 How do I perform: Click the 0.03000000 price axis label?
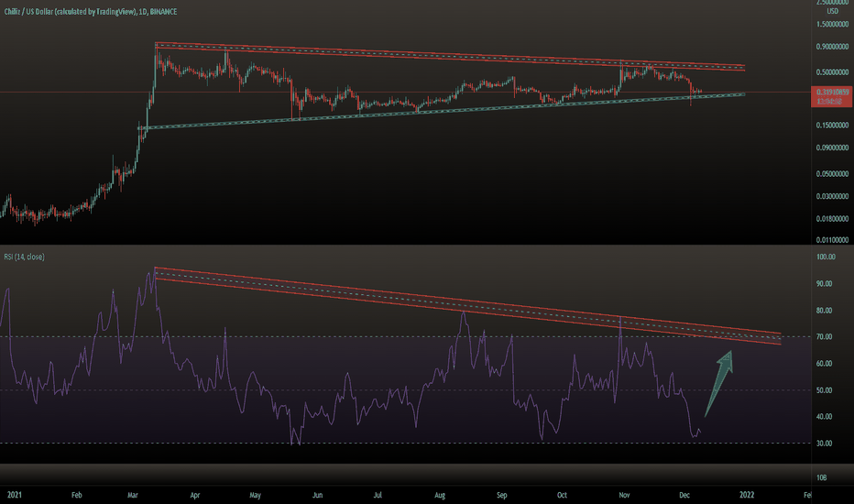tap(832, 196)
